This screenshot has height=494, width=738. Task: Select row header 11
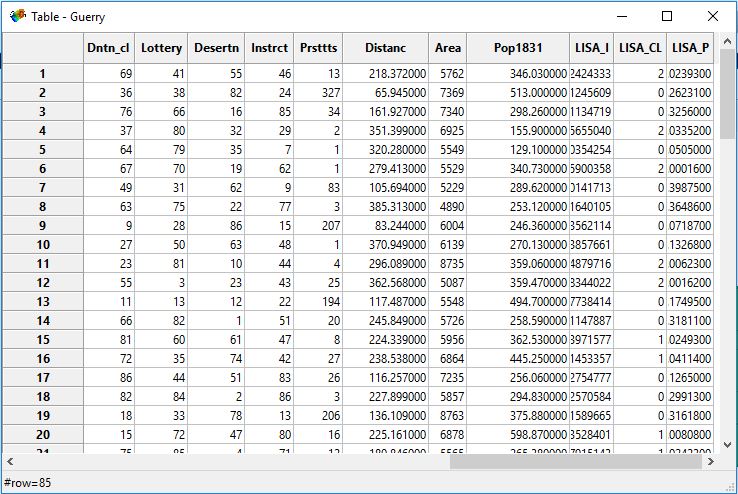[43, 263]
